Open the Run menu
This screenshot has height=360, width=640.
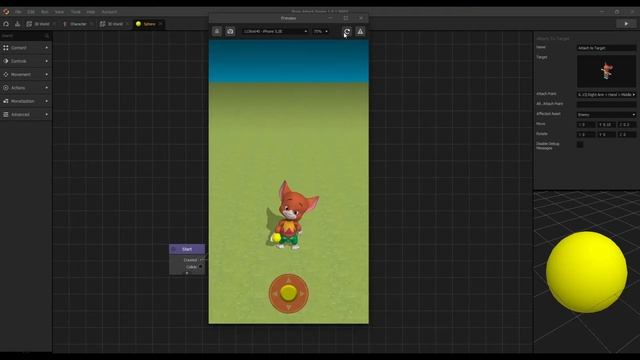pos(44,12)
